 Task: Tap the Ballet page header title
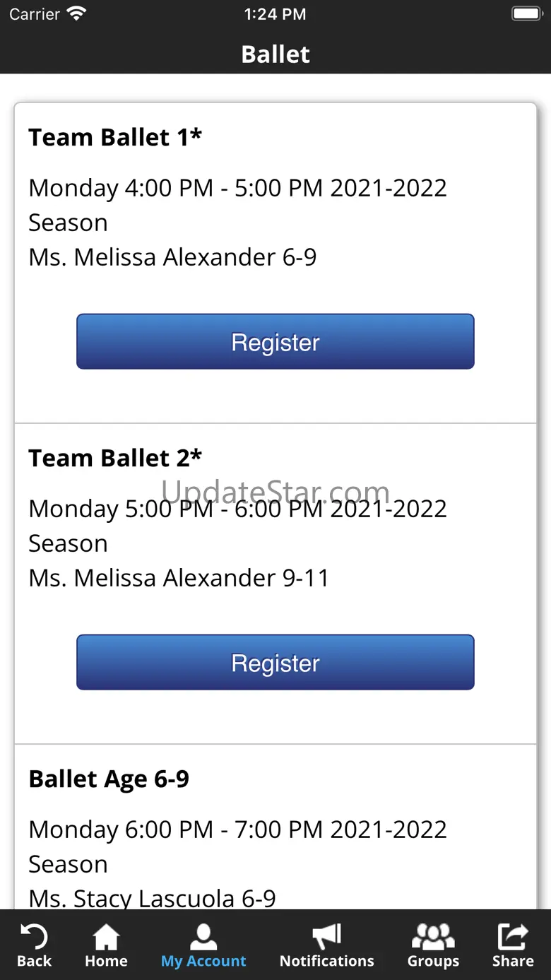click(x=275, y=54)
